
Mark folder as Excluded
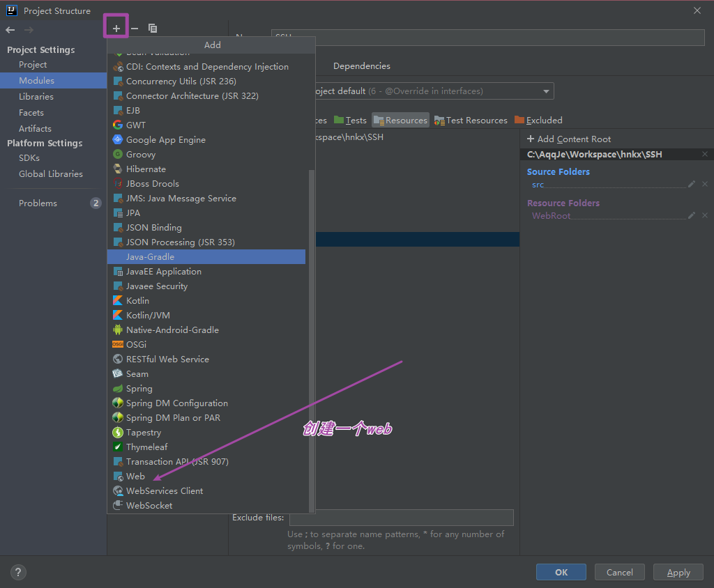pos(539,120)
